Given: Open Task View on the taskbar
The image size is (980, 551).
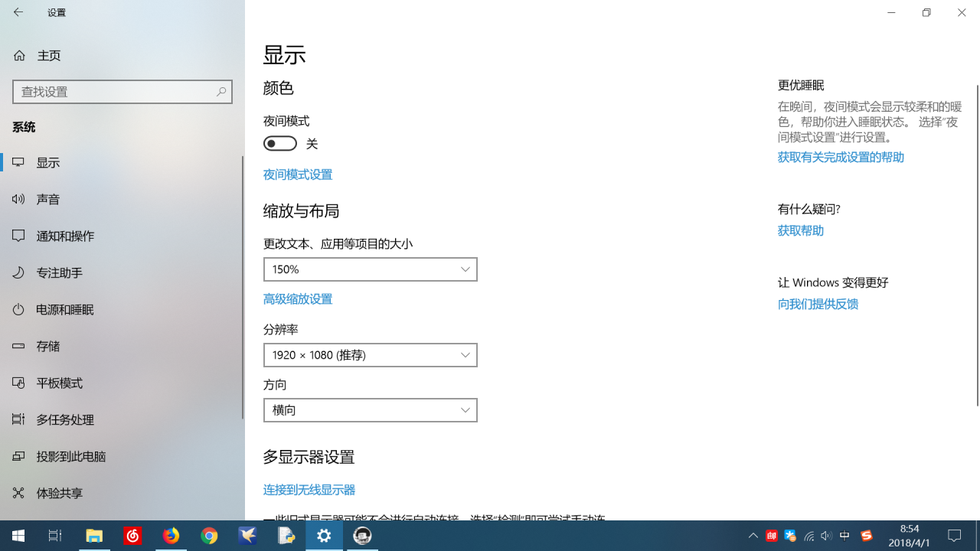Looking at the screenshot, I should [55, 536].
